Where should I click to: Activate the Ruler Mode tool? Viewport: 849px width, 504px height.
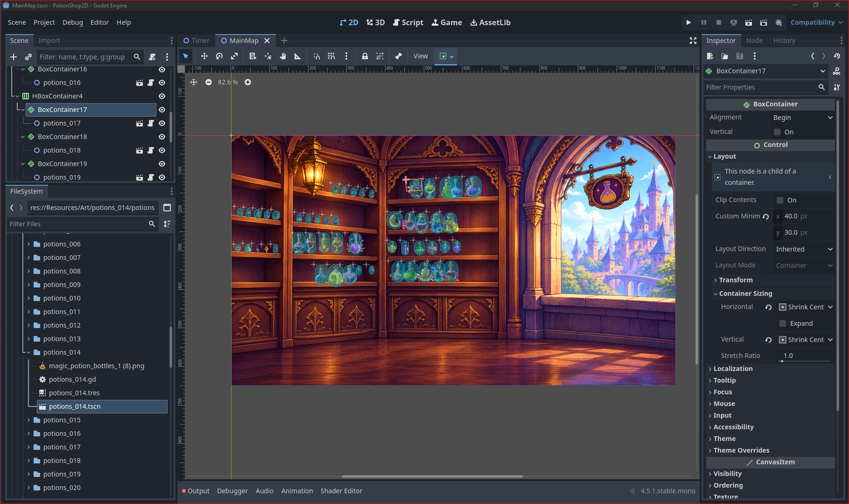[x=298, y=56]
